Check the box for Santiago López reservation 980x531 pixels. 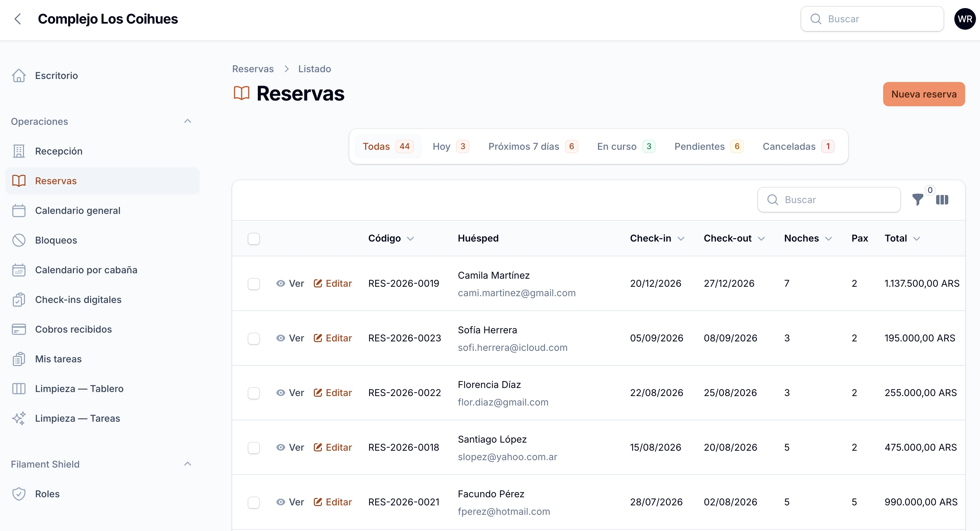(x=254, y=448)
